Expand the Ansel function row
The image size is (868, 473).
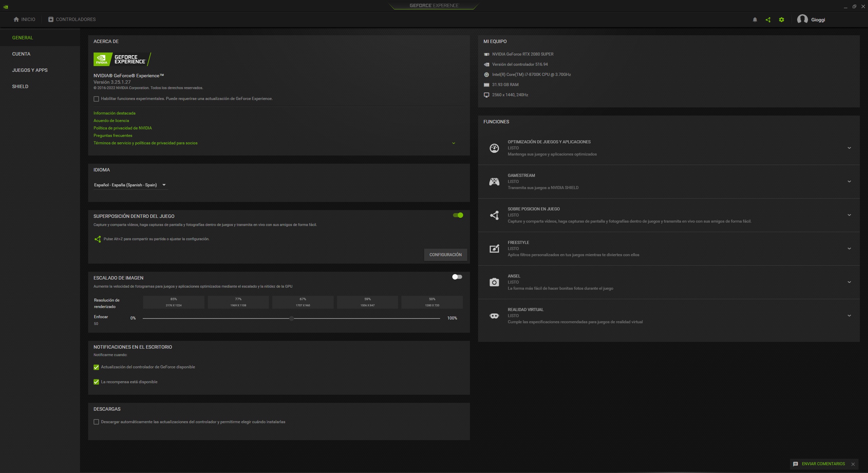pos(849,282)
